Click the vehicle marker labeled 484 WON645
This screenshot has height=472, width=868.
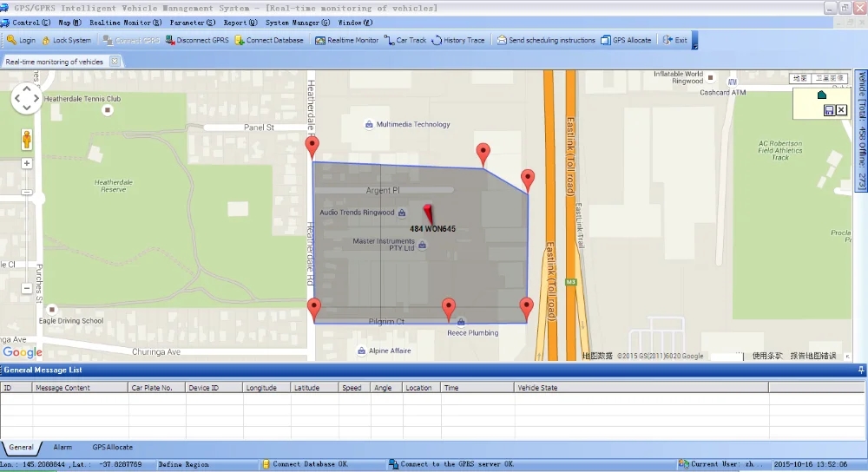tap(429, 213)
